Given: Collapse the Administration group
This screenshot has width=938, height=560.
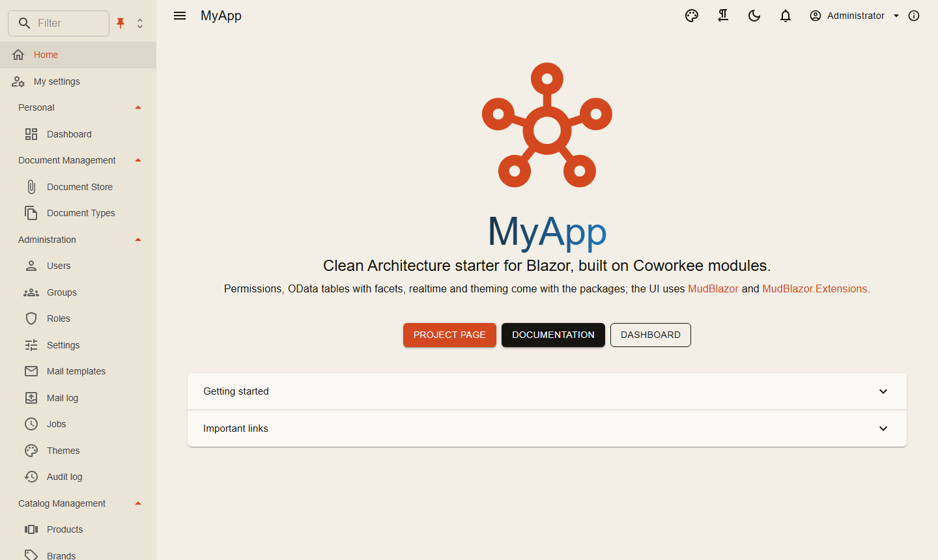Looking at the screenshot, I should pyautogui.click(x=138, y=240).
